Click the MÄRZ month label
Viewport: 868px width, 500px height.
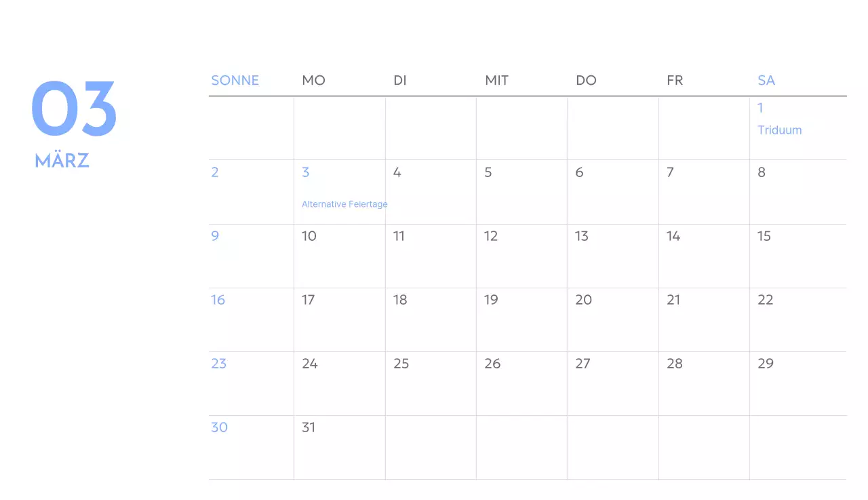(x=62, y=161)
